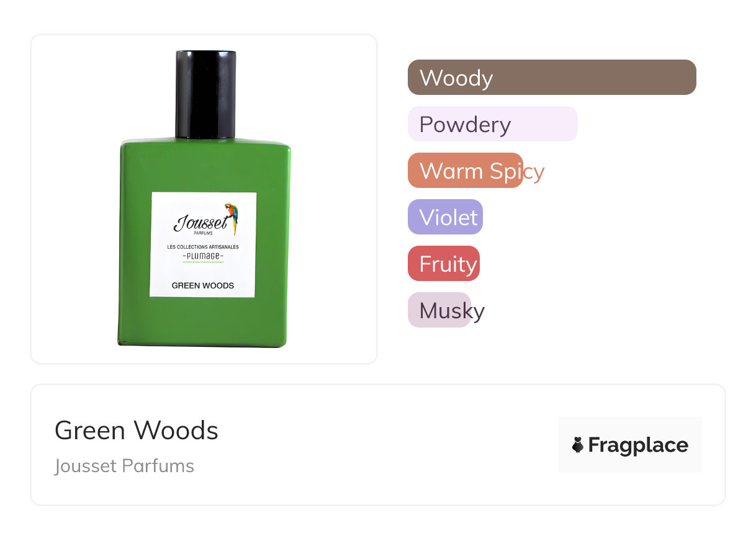Click LES COLLECTIONS ARTISANALES text

click(203, 247)
